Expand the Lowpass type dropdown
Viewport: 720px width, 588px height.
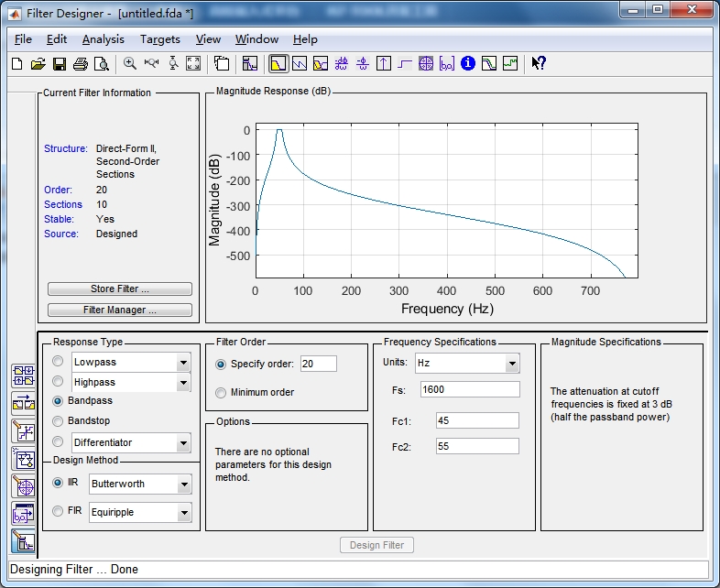(x=183, y=363)
